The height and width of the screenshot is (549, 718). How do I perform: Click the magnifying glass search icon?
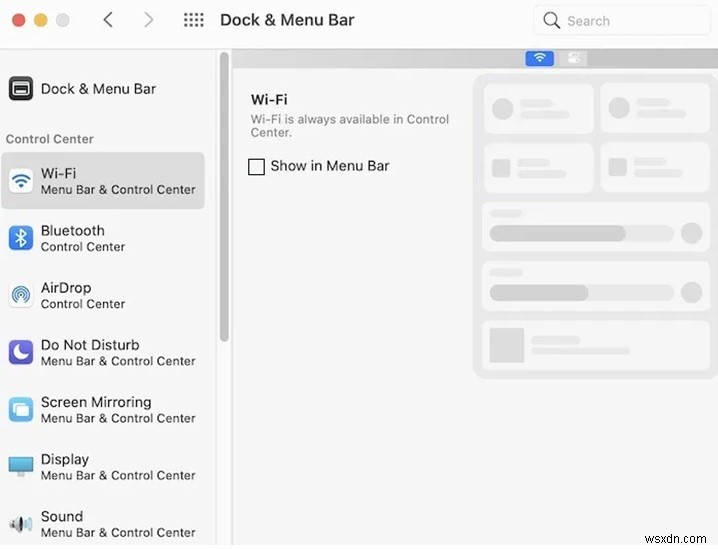[551, 20]
